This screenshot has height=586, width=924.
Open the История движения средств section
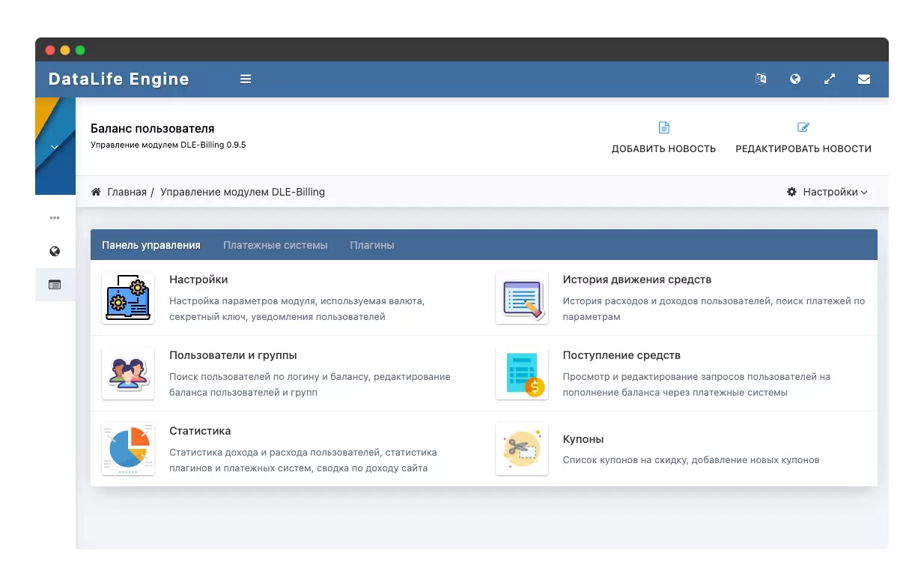[636, 280]
